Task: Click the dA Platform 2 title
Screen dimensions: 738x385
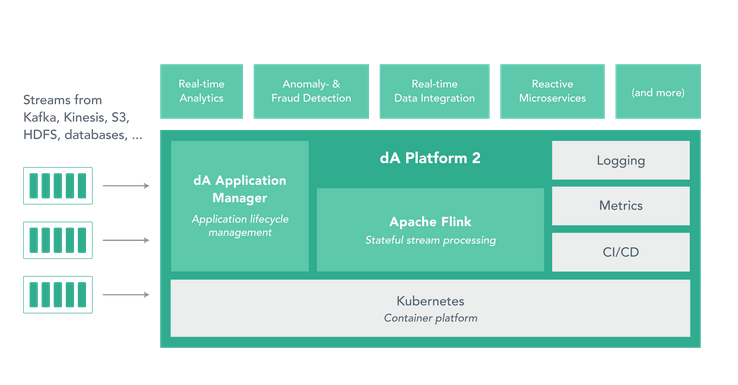Action: click(430, 158)
